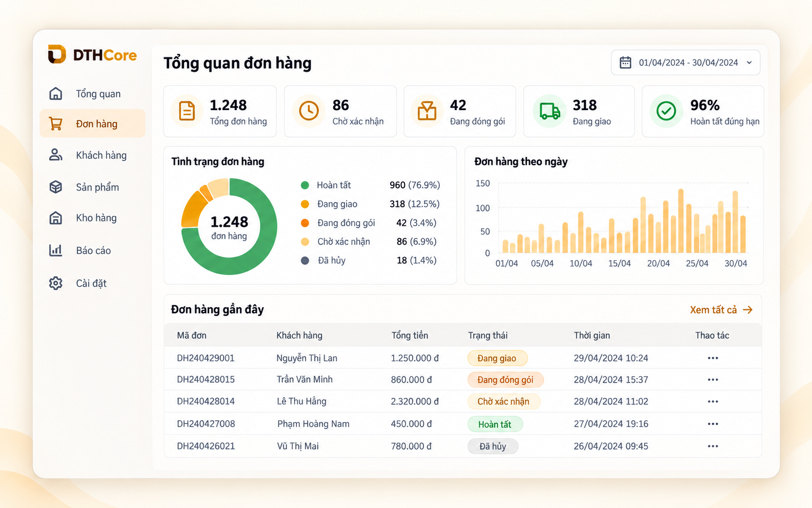The image size is (812, 508).
Task: Click the 960 (76.9%) legend value
Action: click(415, 185)
